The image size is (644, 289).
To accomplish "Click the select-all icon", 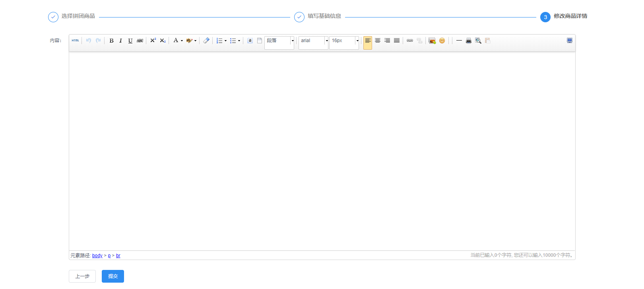I will pyautogui.click(x=250, y=41).
